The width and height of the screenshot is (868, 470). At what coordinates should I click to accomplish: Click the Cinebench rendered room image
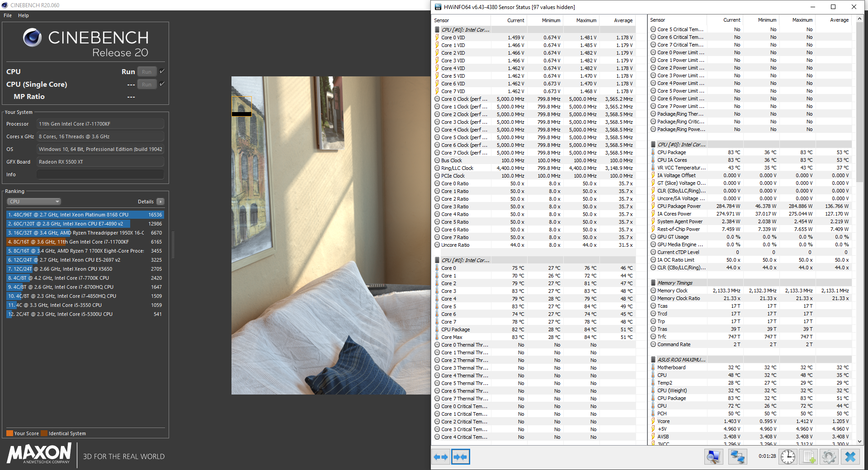tap(331, 235)
